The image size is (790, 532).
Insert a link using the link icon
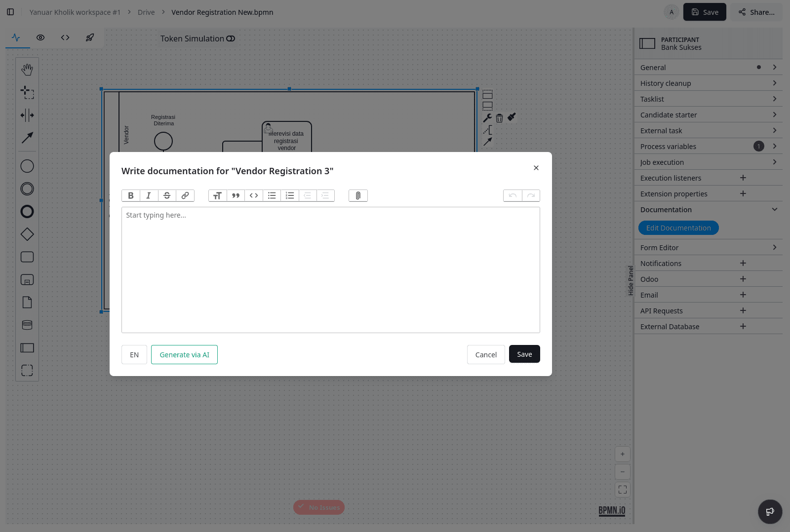click(185, 196)
